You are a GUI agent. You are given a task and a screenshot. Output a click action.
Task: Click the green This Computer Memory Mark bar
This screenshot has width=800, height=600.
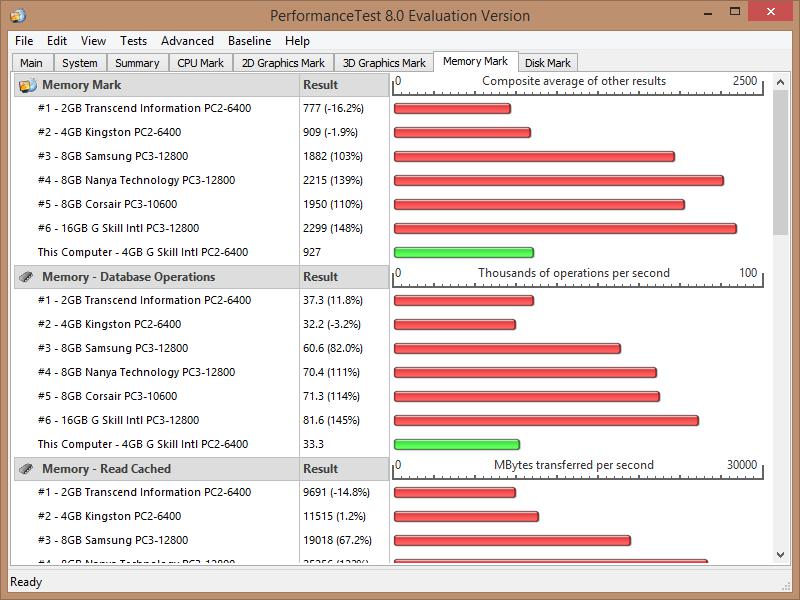click(x=463, y=253)
